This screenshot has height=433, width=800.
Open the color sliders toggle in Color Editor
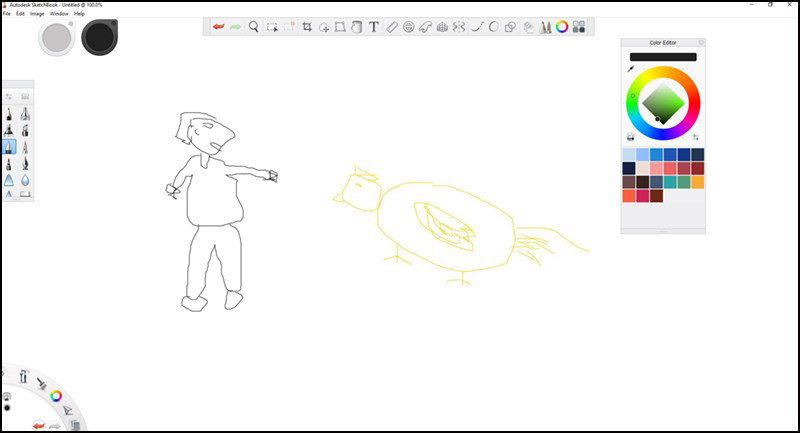[x=696, y=137]
